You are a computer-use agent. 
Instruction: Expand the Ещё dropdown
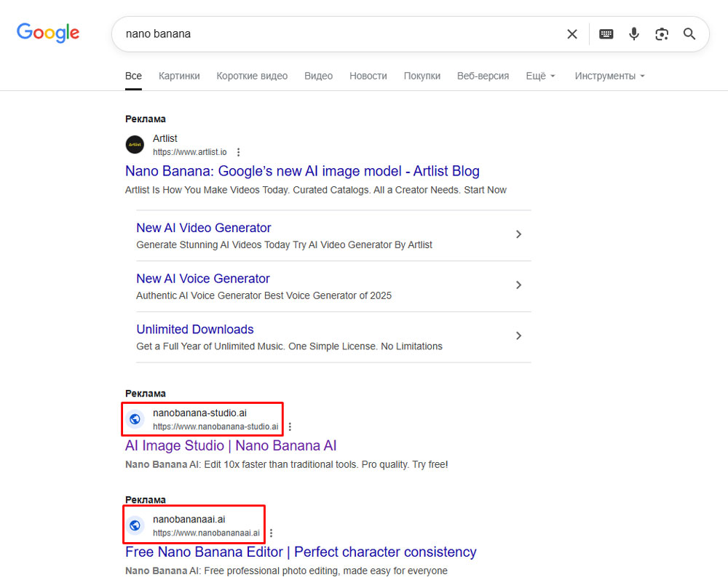(x=540, y=76)
